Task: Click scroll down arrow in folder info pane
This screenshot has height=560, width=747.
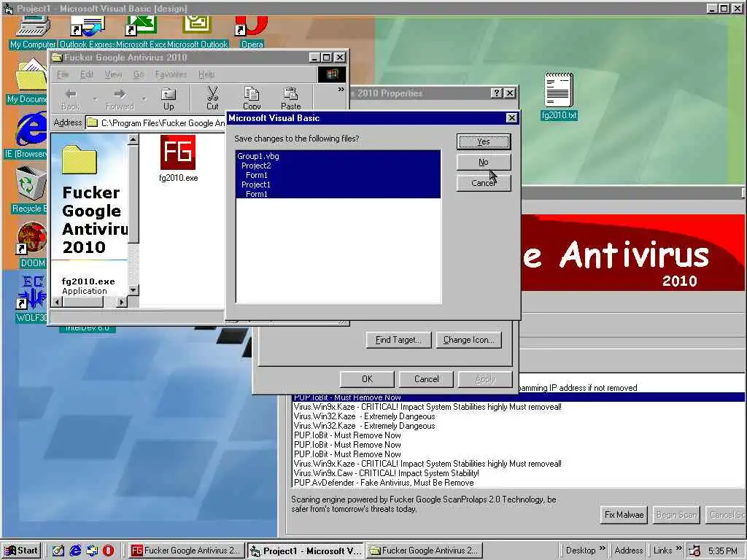Action: click(133, 289)
